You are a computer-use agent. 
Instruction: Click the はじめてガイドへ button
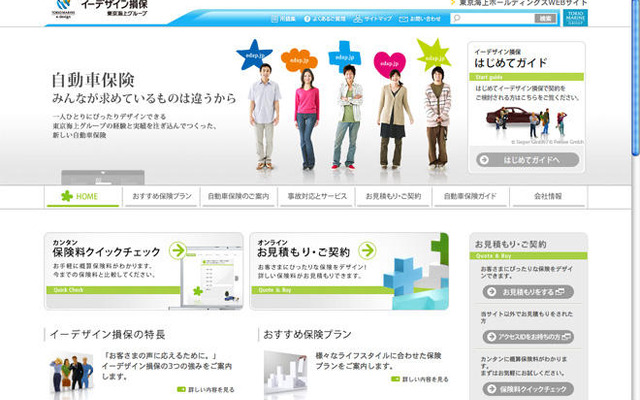pyautogui.click(x=527, y=160)
